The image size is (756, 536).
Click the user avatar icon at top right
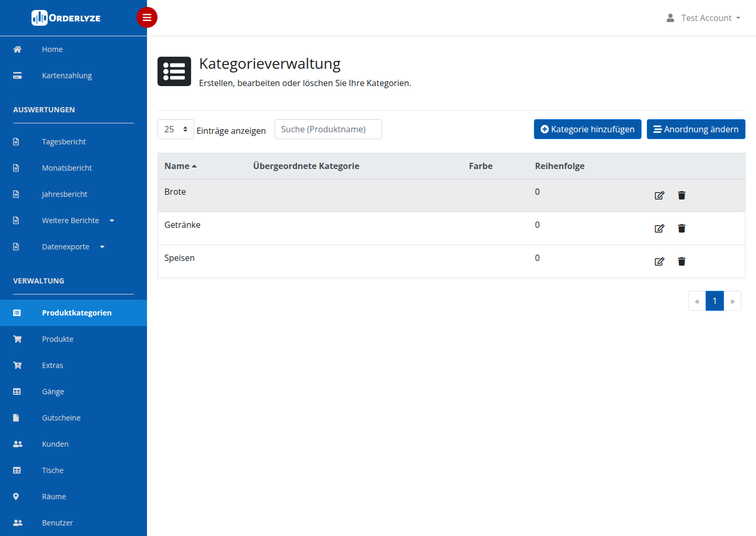[670, 18]
